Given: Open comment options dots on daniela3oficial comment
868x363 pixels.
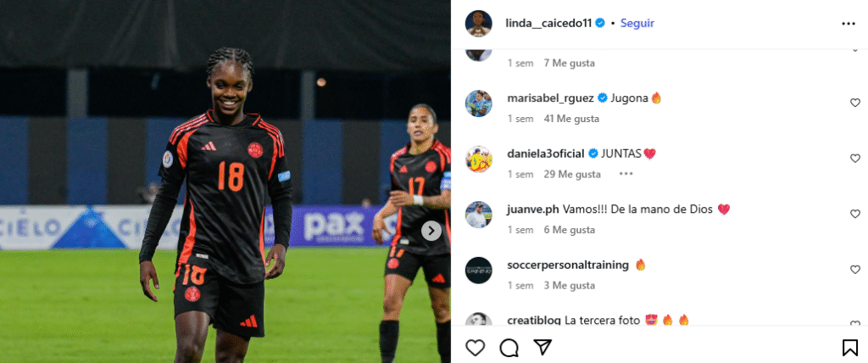Looking at the screenshot, I should pos(626,174).
